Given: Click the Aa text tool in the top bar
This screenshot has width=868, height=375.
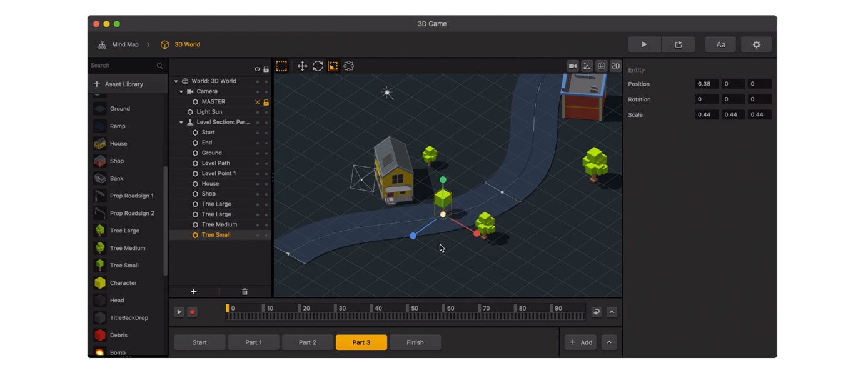Looking at the screenshot, I should point(720,44).
